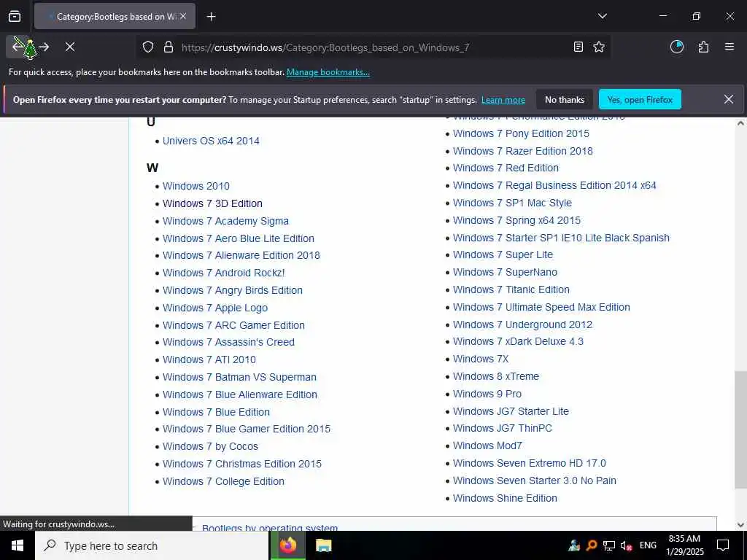Viewport: 747px width, 560px height.
Task: Click Learn more in startup notification
Action: click(503, 100)
